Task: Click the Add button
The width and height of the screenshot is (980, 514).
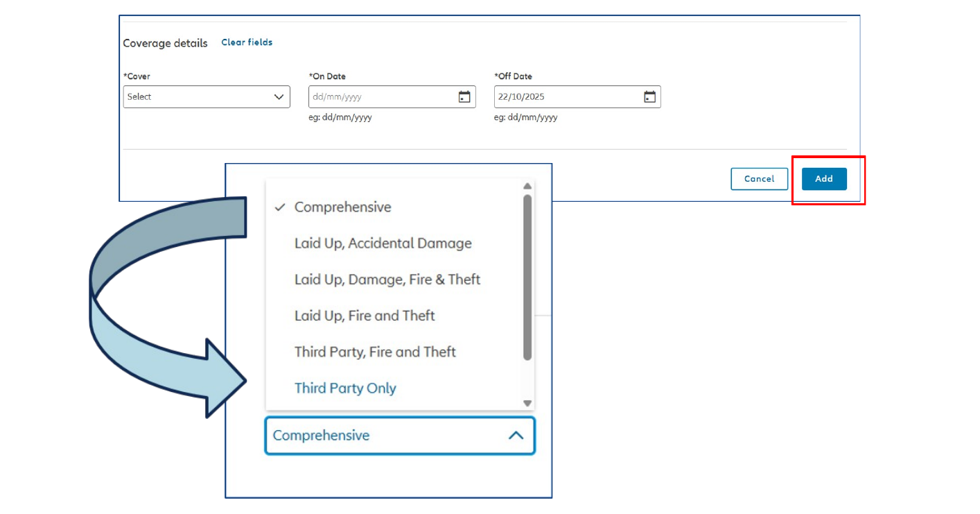Action: pos(824,179)
